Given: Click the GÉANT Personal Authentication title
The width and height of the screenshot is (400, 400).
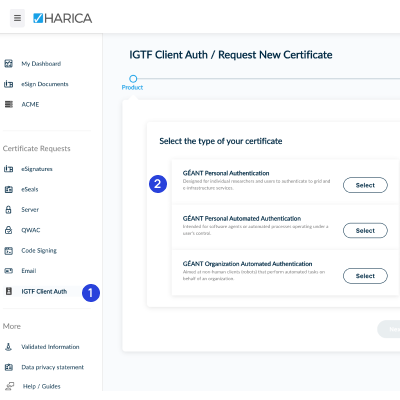Looking at the screenshot, I should [226, 173].
